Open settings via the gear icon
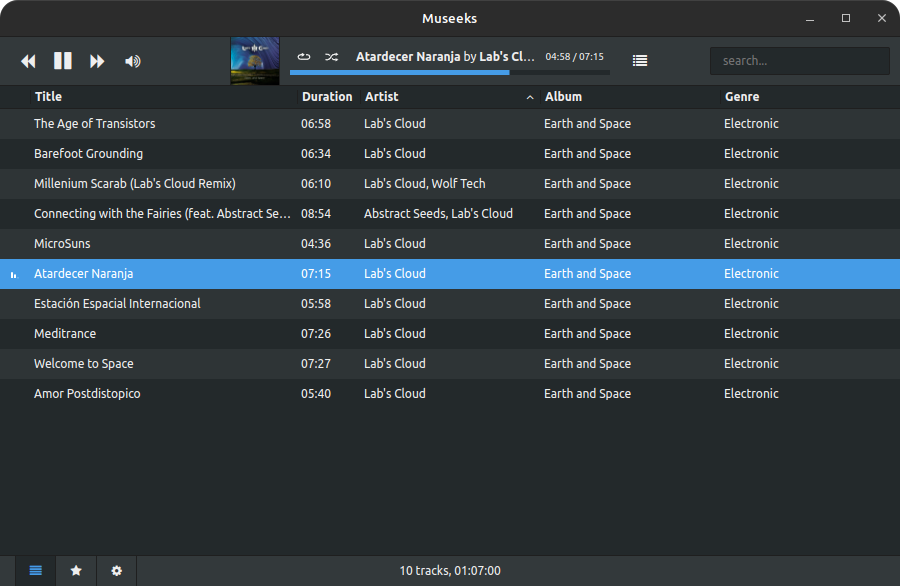The width and height of the screenshot is (900, 586). click(x=116, y=571)
